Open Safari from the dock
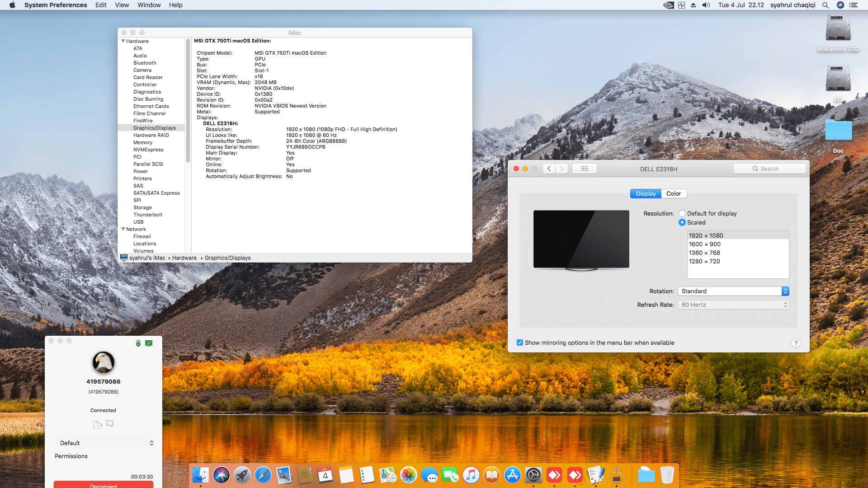This screenshot has height=488, width=868. [x=263, y=475]
